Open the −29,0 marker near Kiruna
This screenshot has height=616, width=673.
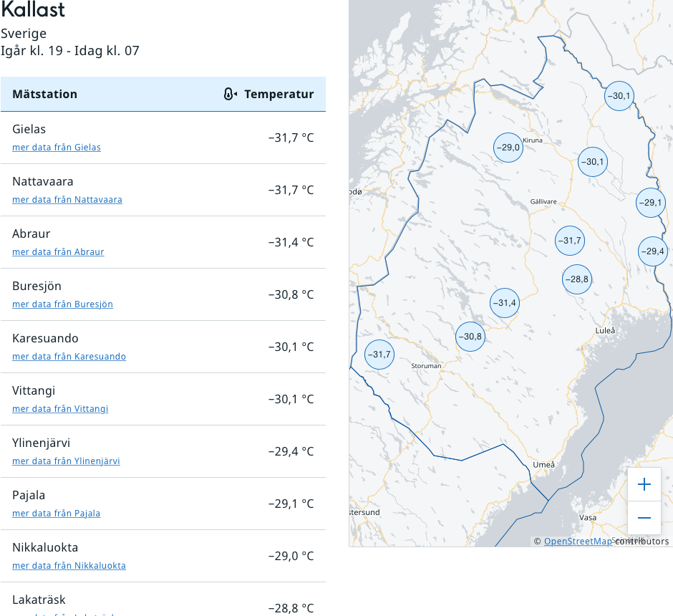coord(508,148)
